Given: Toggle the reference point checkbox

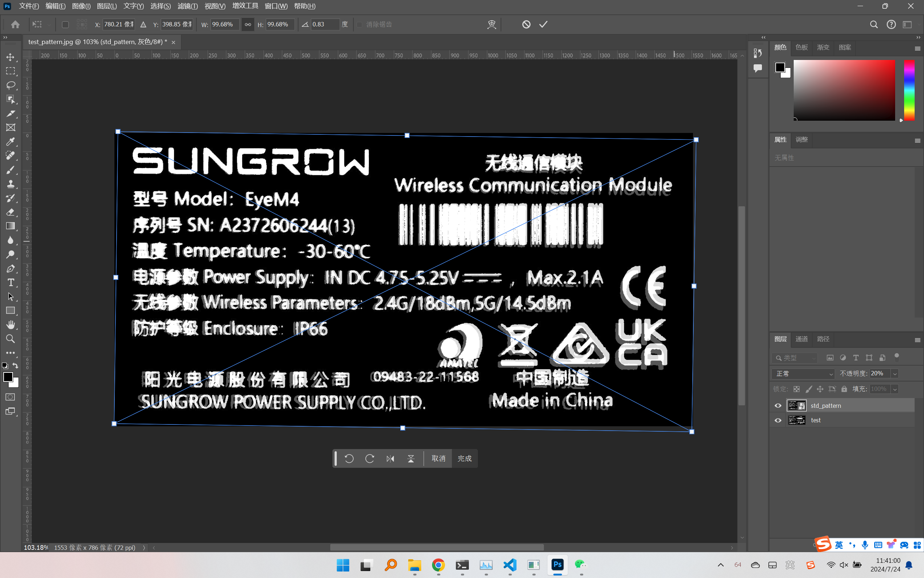Looking at the screenshot, I should click(x=65, y=25).
